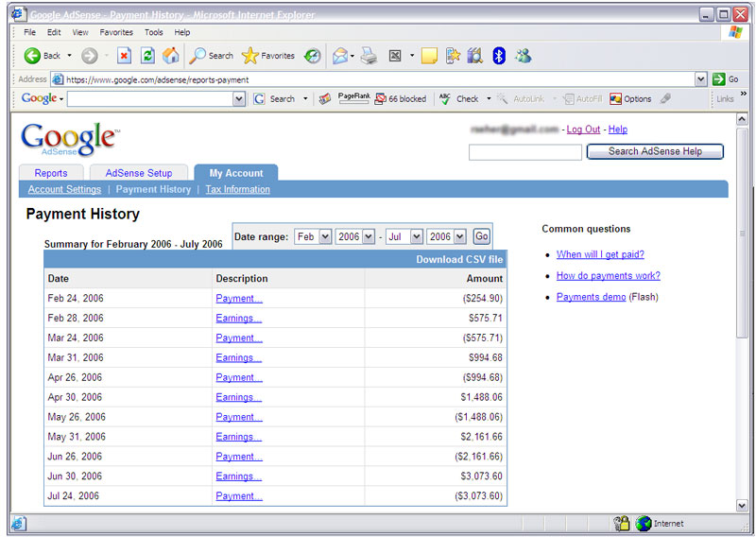Viewport: 756px width, 537px height.
Task: Open the Edit menu
Action: [x=54, y=32]
